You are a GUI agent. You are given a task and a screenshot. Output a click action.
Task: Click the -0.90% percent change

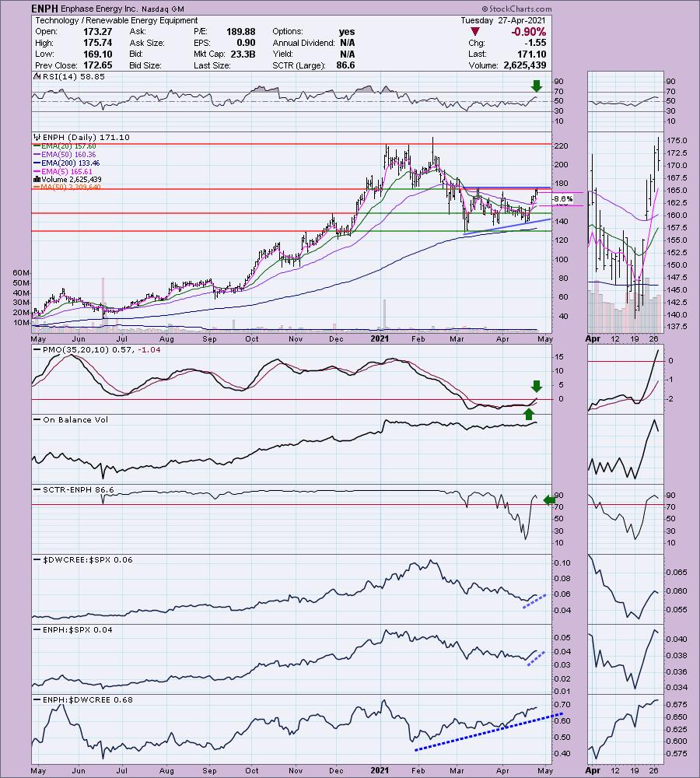tap(528, 32)
